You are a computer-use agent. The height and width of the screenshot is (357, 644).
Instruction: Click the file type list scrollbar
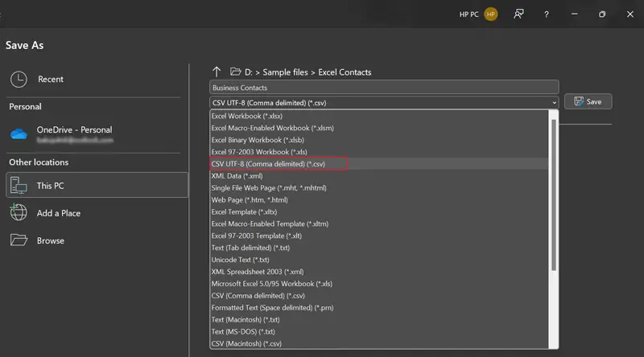(552, 193)
